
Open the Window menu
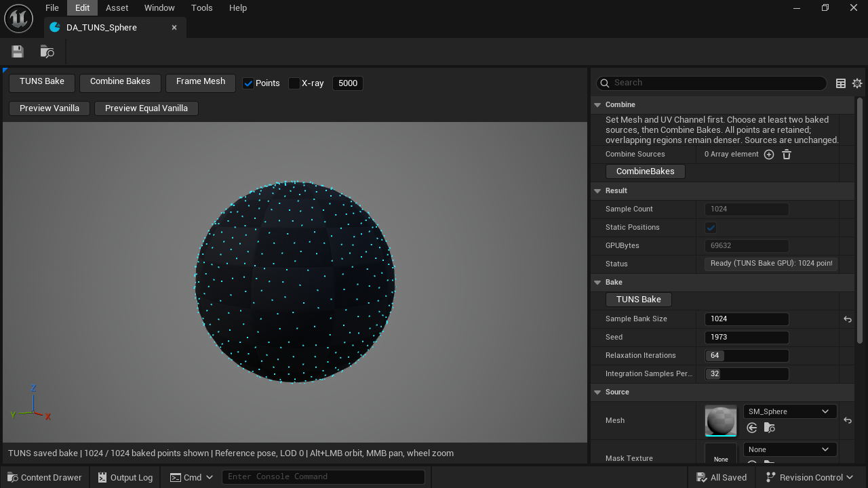[159, 8]
